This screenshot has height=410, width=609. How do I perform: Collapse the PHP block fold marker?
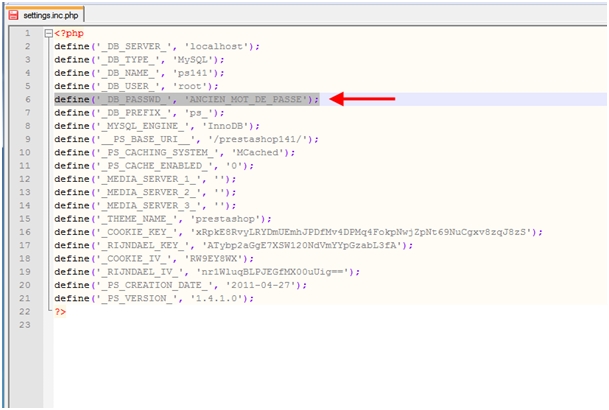(49, 33)
